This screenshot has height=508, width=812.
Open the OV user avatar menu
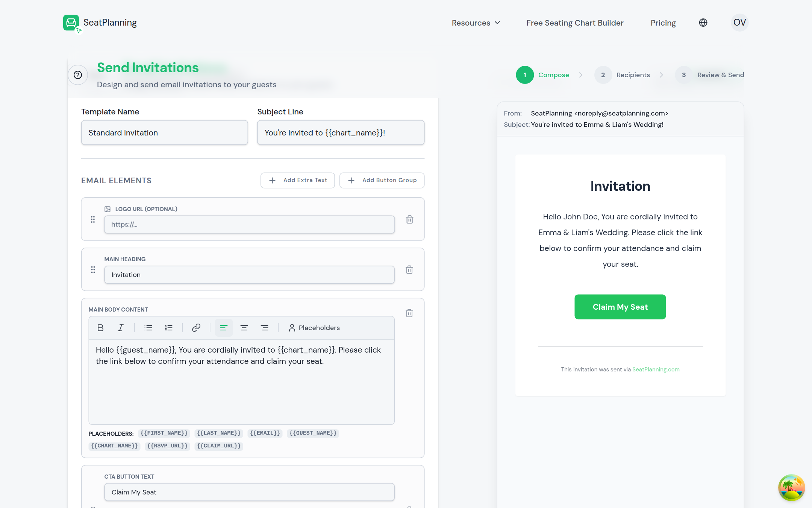coord(739,23)
